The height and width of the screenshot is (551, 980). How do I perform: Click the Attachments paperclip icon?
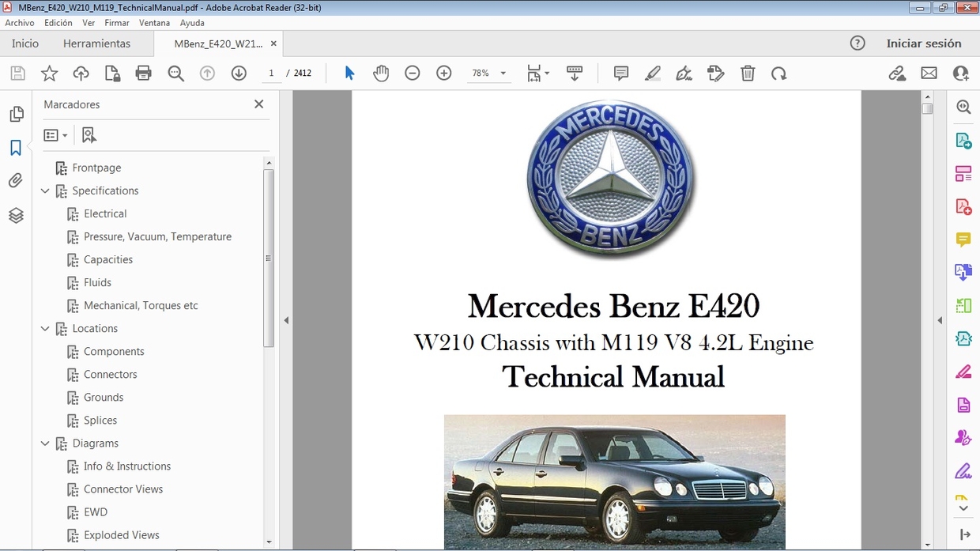point(16,180)
